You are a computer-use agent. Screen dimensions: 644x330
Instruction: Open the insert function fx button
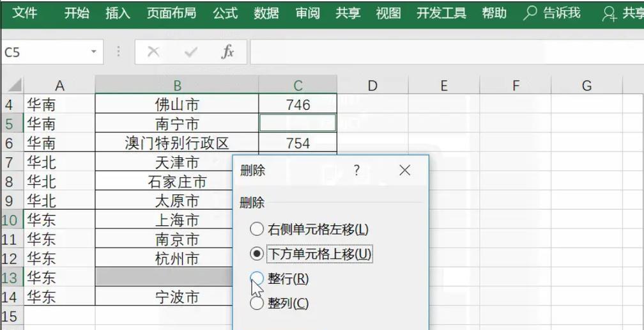click(x=227, y=52)
